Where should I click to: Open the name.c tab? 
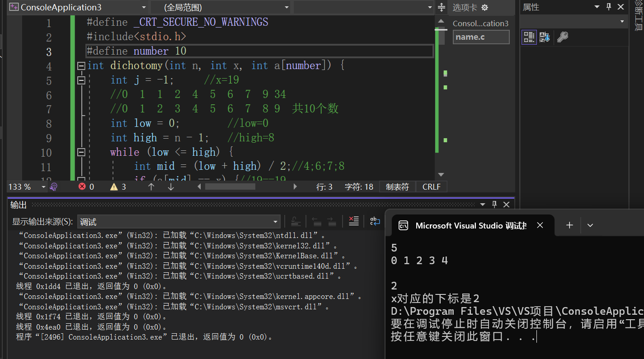481,37
